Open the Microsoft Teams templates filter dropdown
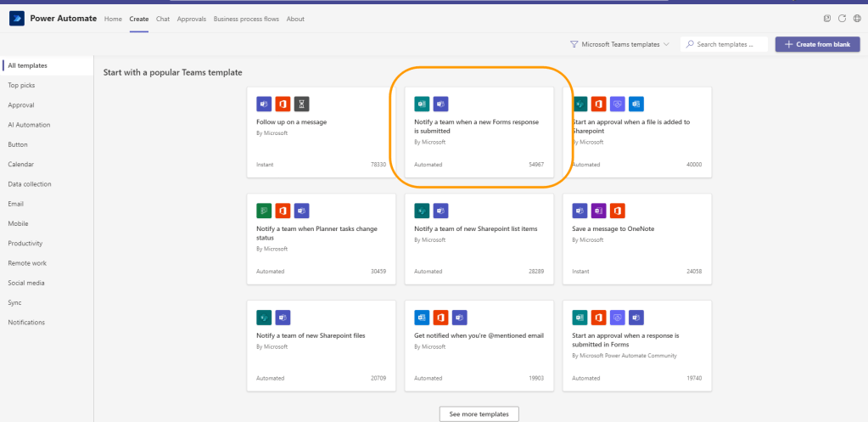 click(x=619, y=44)
